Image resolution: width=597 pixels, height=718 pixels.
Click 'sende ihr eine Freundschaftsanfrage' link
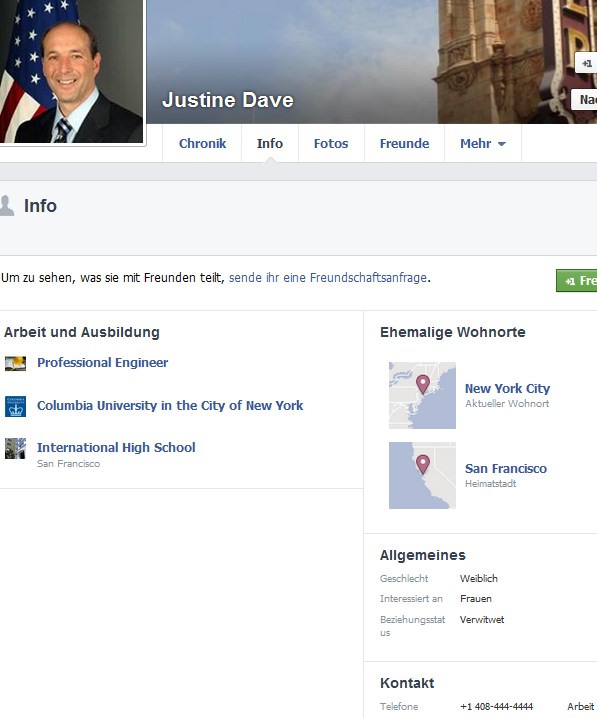point(328,277)
